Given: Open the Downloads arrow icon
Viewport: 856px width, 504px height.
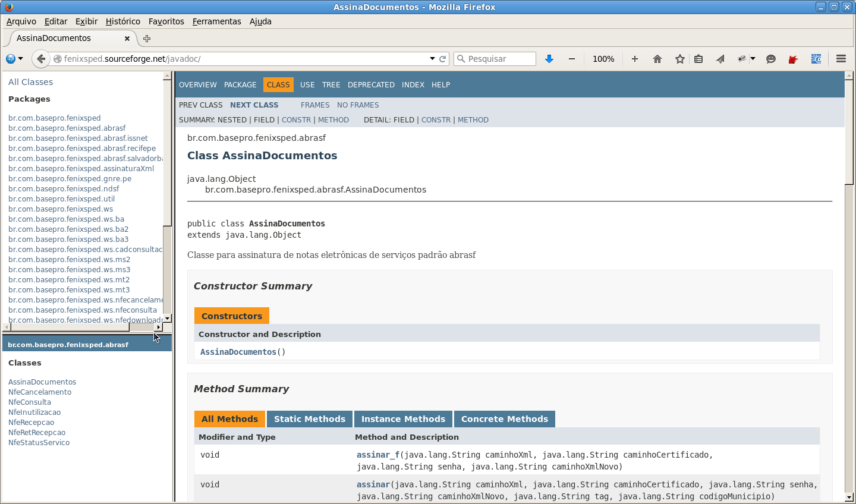Looking at the screenshot, I should [549, 59].
